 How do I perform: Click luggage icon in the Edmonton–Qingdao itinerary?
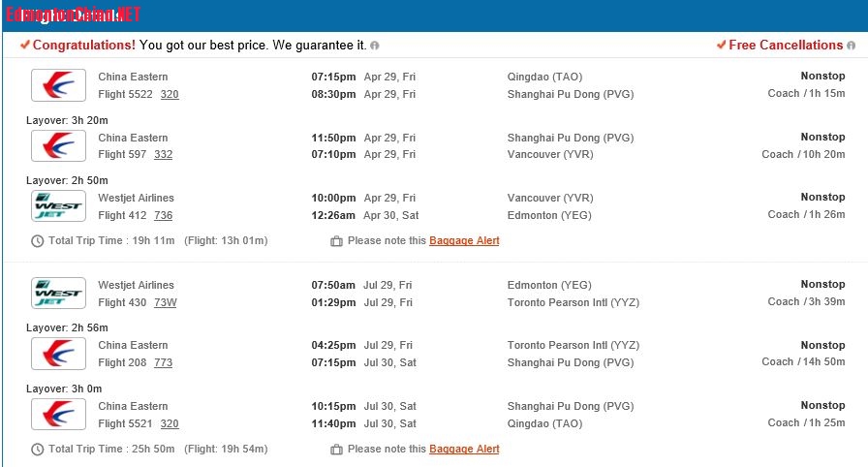(x=336, y=450)
